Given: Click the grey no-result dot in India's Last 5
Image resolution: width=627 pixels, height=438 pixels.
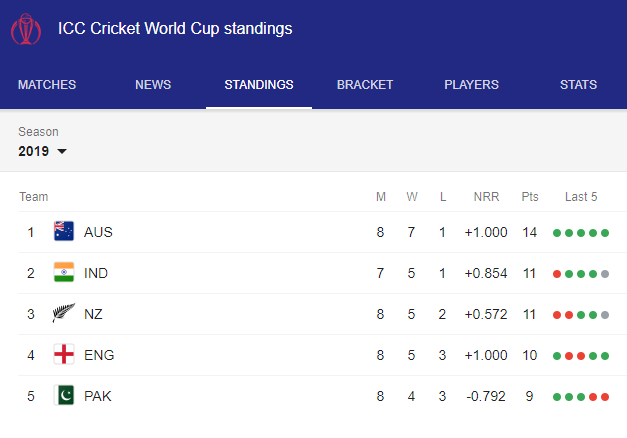Looking at the screenshot, I should point(605,274).
